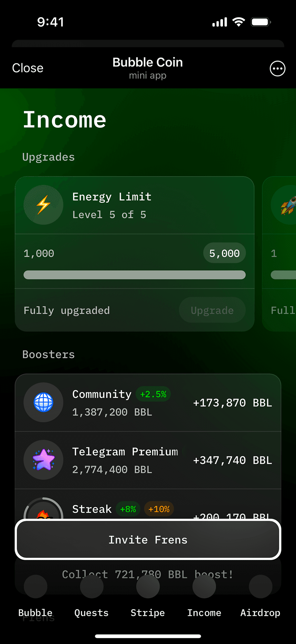Tap the Community +2.5% bonus badge

pyautogui.click(x=153, y=394)
